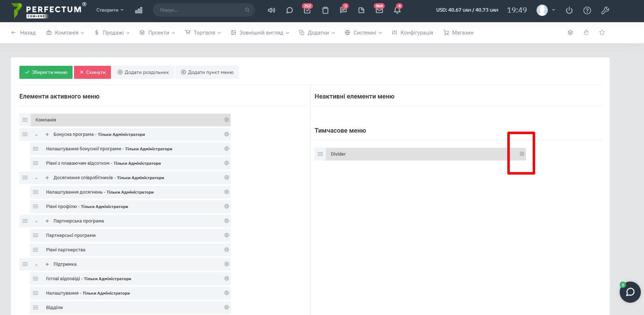Click the Додати роздільник button
Screen dimensions: 644x315
pyautogui.click(x=143, y=73)
